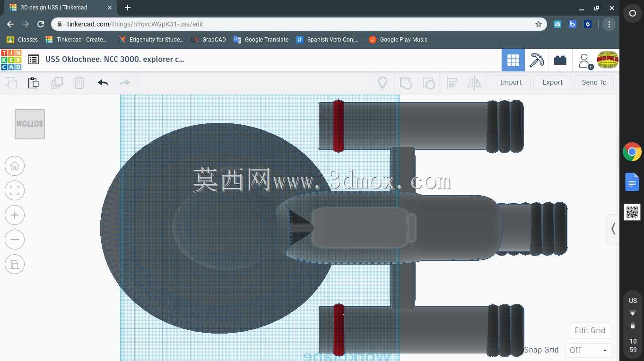Screen dimensions: 644x361
Task: Click the Tinkercad logo
Action: pos(11,60)
